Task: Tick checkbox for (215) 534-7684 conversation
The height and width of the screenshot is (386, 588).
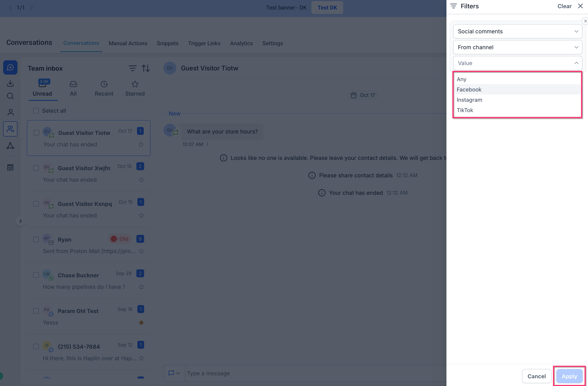Action: click(x=36, y=347)
